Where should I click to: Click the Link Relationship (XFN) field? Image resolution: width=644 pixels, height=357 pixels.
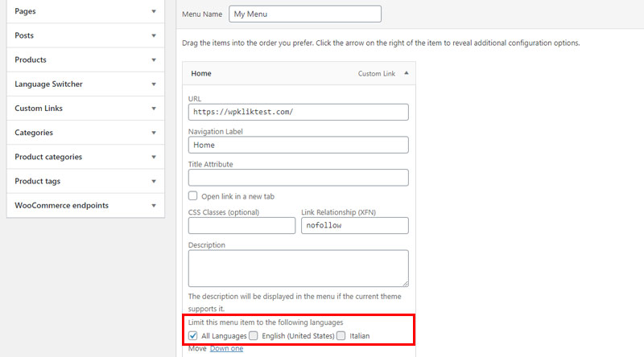[355, 225]
